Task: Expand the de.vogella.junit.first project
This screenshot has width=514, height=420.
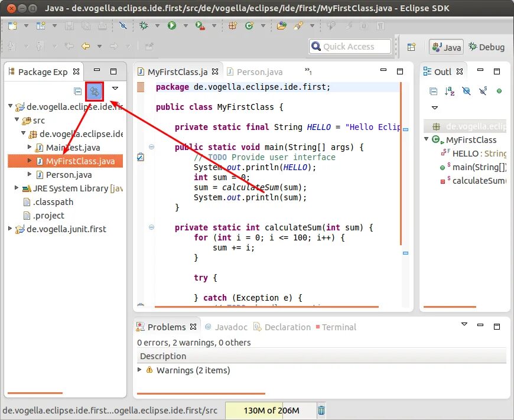Action: [x=10, y=229]
